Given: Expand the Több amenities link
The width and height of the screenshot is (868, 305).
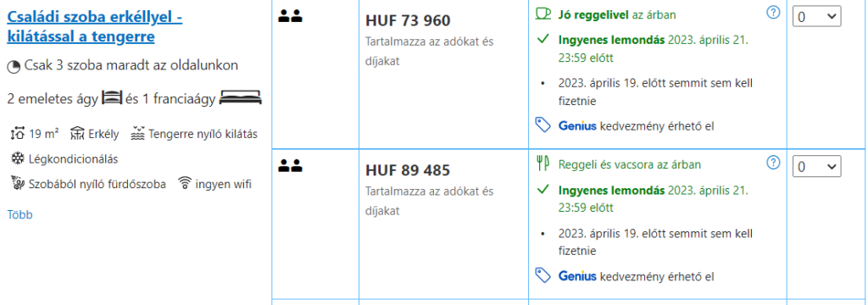Looking at the screenshot, I should tap(20, 215).
